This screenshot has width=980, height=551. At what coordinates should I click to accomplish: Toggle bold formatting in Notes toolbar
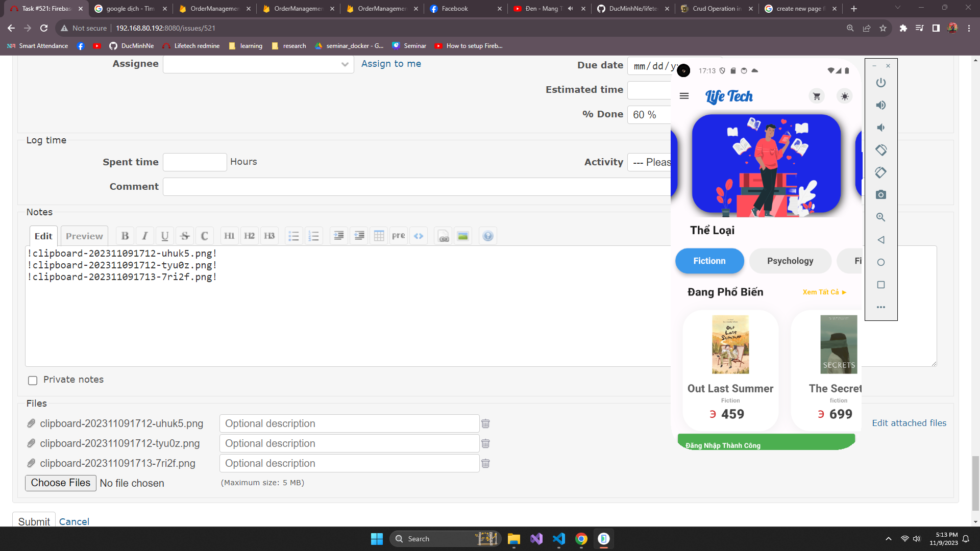(x=125, y=236)
